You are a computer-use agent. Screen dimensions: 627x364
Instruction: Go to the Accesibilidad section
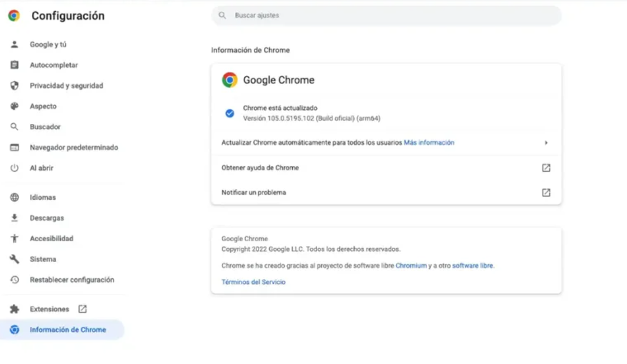tap(51, 239)
